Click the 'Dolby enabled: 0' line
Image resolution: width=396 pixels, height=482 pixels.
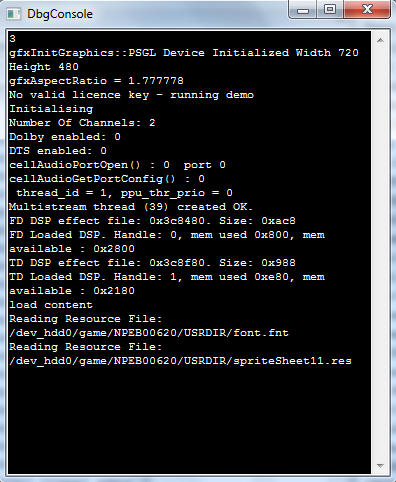click(65, 137)
